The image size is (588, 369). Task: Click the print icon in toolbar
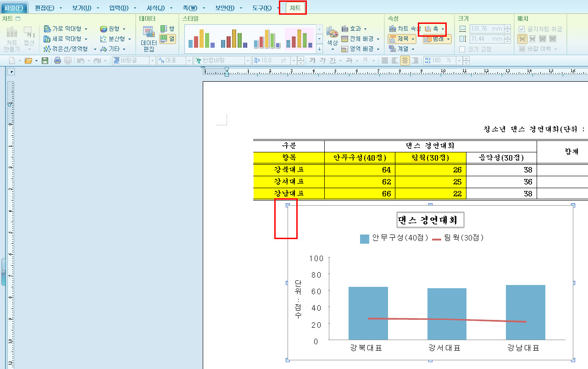(x=58, y=61)
